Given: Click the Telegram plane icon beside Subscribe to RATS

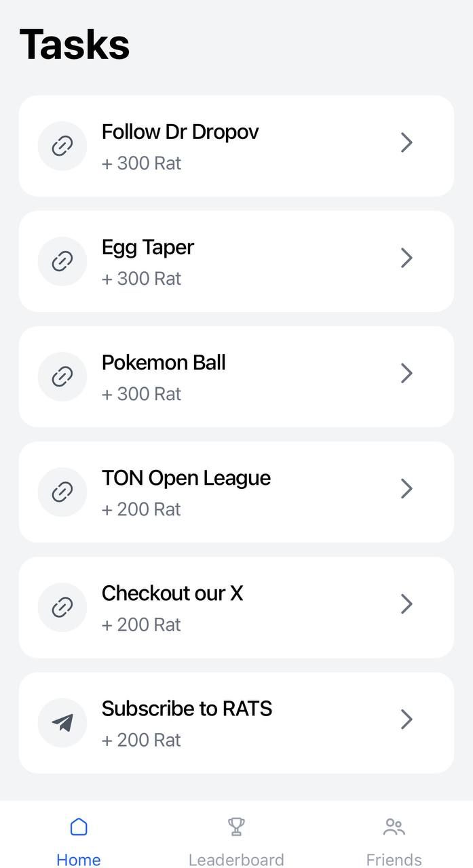Looking at the screenshot, I should (x=62, y=722).
